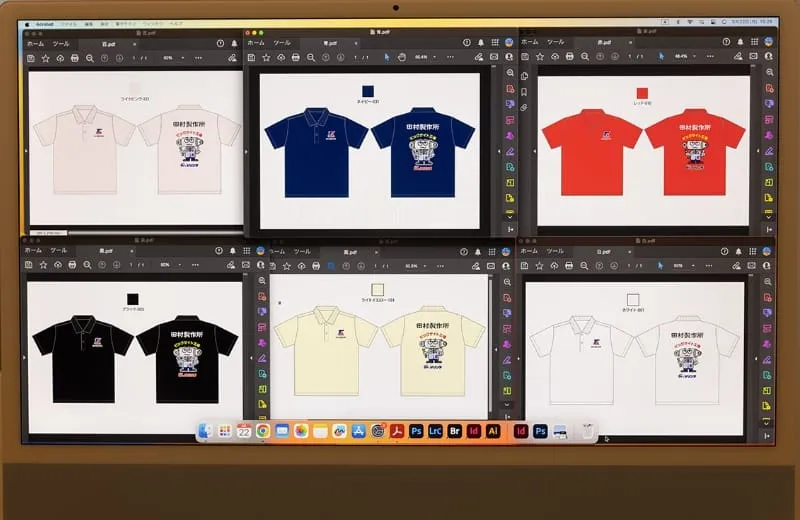Click the navy color swatch above the shirts
Screen dimensions: 800x520
pyautogui.click(x=368, y=91)
